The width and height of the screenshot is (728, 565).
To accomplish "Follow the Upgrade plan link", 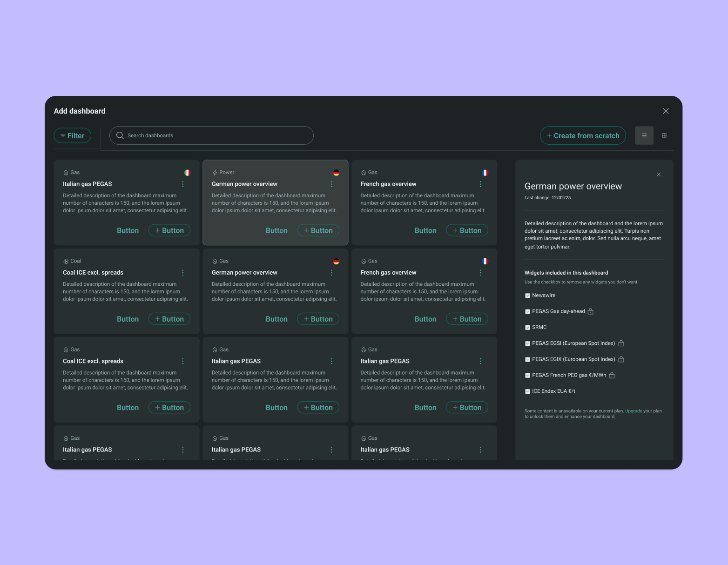I will [633, 411].
